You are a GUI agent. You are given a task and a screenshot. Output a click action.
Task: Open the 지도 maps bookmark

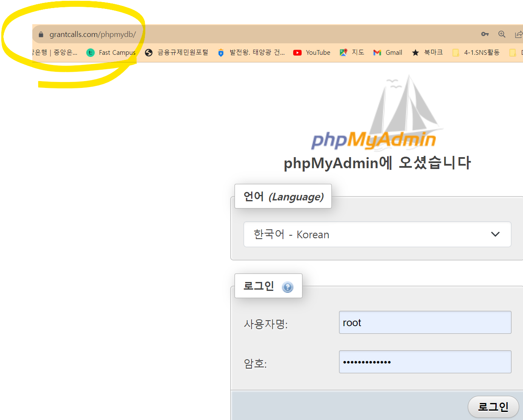pyautogui.click(x=352, y=53)
